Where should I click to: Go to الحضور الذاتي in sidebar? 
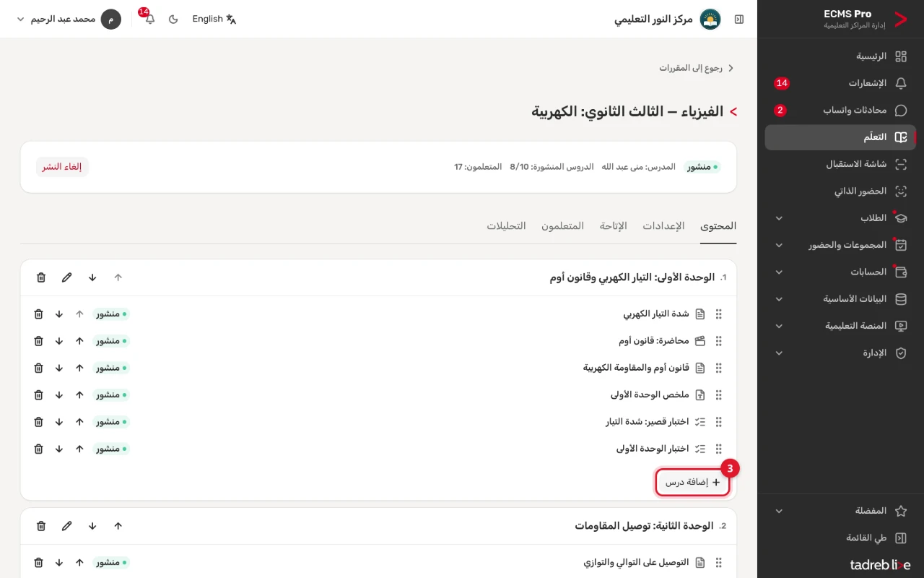pos(840,191)
